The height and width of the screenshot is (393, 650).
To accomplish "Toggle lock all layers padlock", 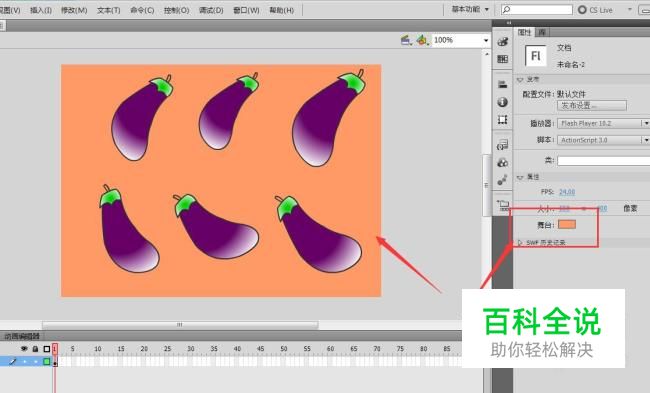I will click(35, 349).
